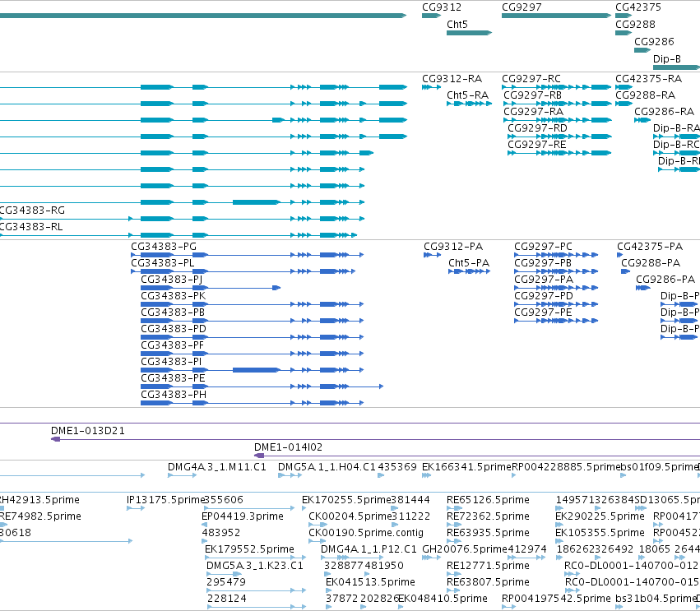Select transcript CG9297-RB
The height and width of the screenshot is (611, 700).
point(532,95)
